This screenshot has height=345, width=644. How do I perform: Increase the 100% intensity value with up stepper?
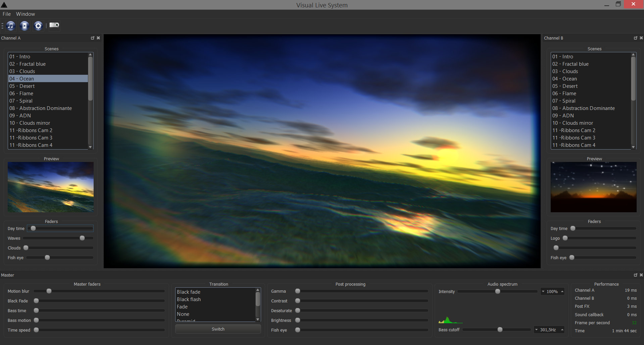click(x=562, y=291)
